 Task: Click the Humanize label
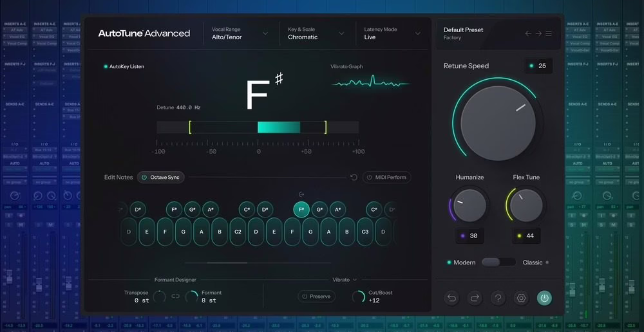(x=469, y=178)
